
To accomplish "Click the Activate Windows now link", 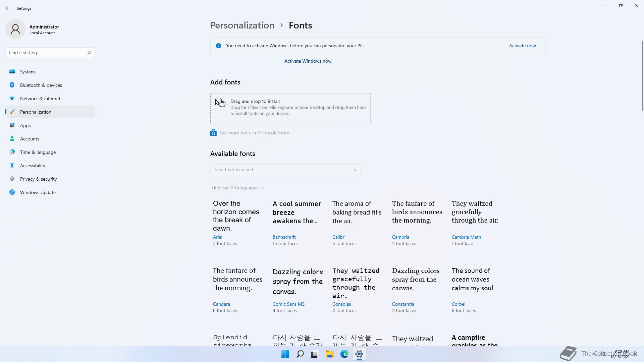I will click(308, 61).
